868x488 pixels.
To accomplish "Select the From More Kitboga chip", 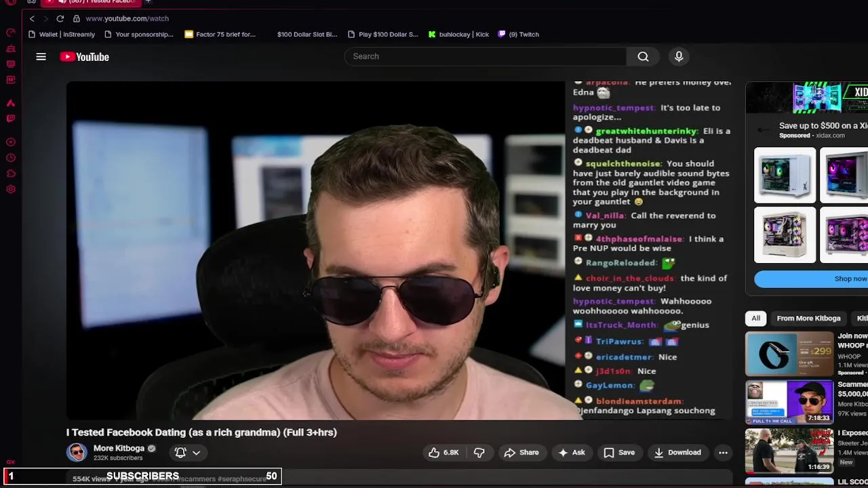I will (808, 318).
